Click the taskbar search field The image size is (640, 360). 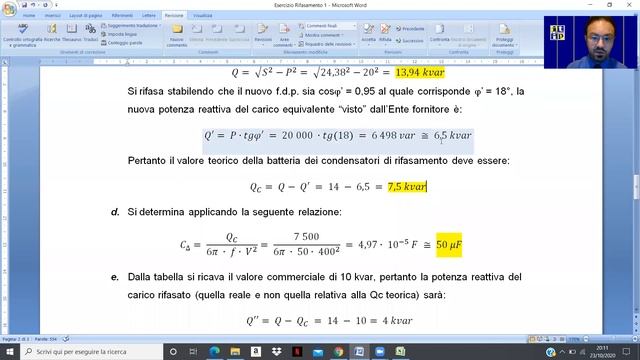(91, 351)
